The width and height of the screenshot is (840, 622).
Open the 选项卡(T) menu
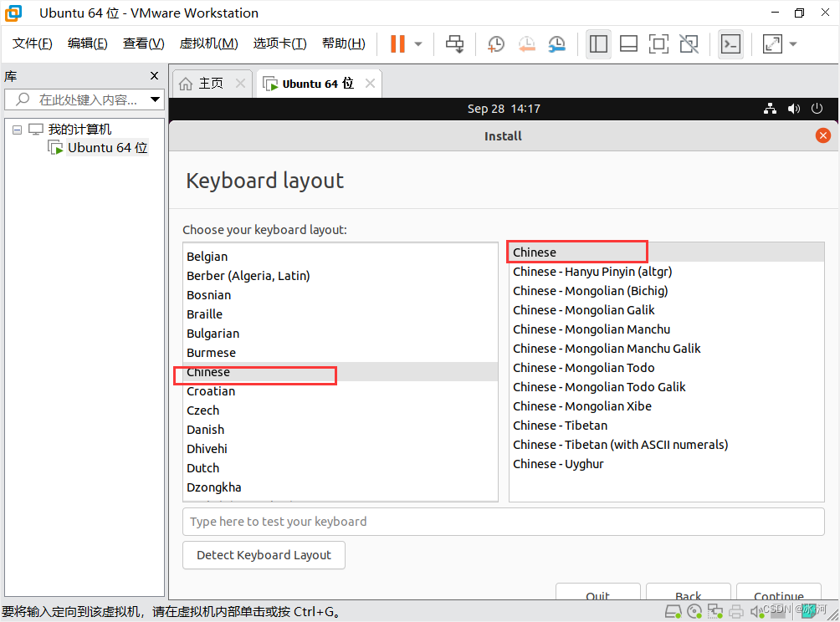(x=279, y=43)
